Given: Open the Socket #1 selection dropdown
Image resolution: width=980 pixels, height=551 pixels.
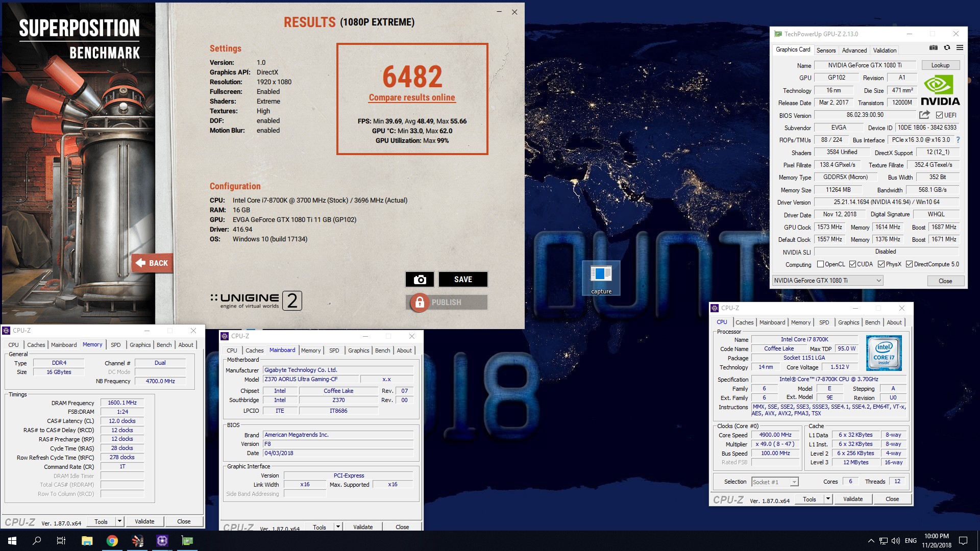Looking at the screenshot, I should (775, 482).
